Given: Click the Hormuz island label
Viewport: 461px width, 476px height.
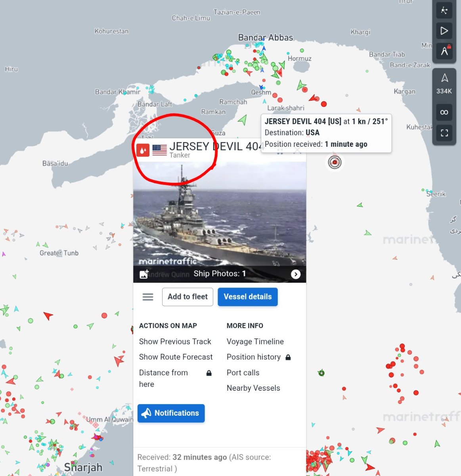Looking at the screenshot, I should tap(300, 58).
